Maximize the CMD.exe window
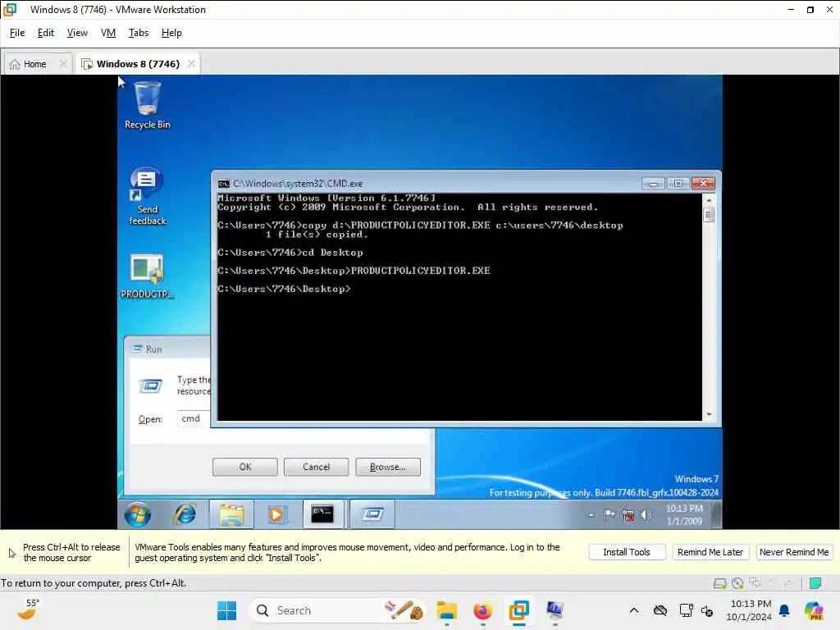This screenshot has width=840, height=630. point(678,184)
